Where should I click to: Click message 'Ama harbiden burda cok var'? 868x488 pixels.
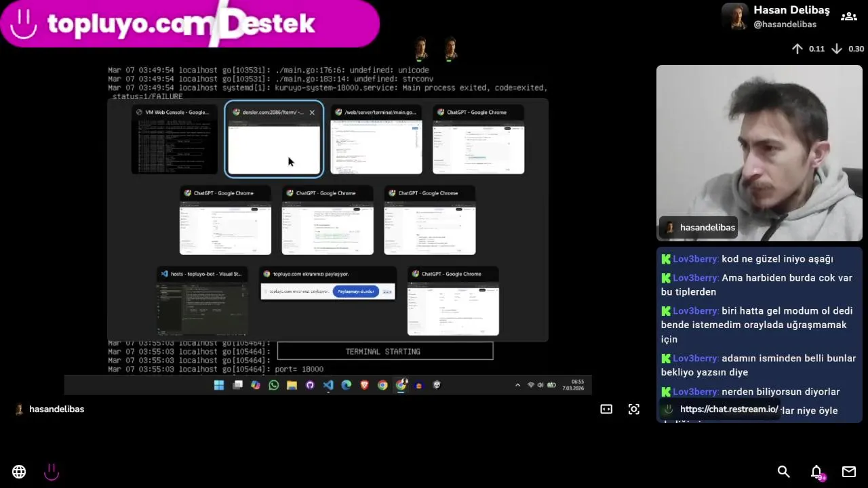pyautogui.click(x=757, y=285)
